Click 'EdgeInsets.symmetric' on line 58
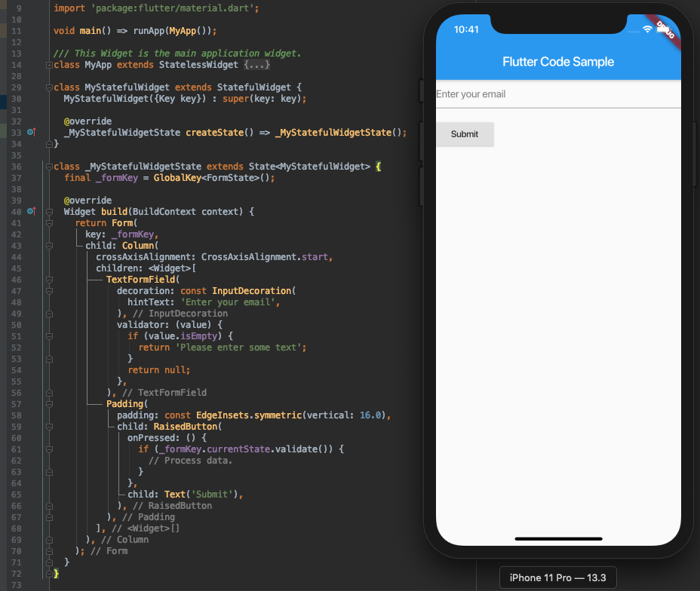The width and height of the screenshot is (700, 591). (x=249, y=415)
